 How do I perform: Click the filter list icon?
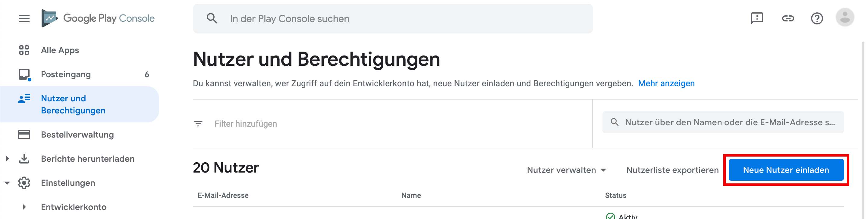coord(199,124)
